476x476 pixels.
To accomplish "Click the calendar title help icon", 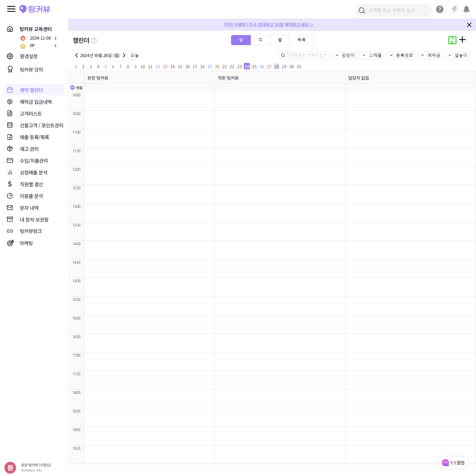I will coord(94,41).
